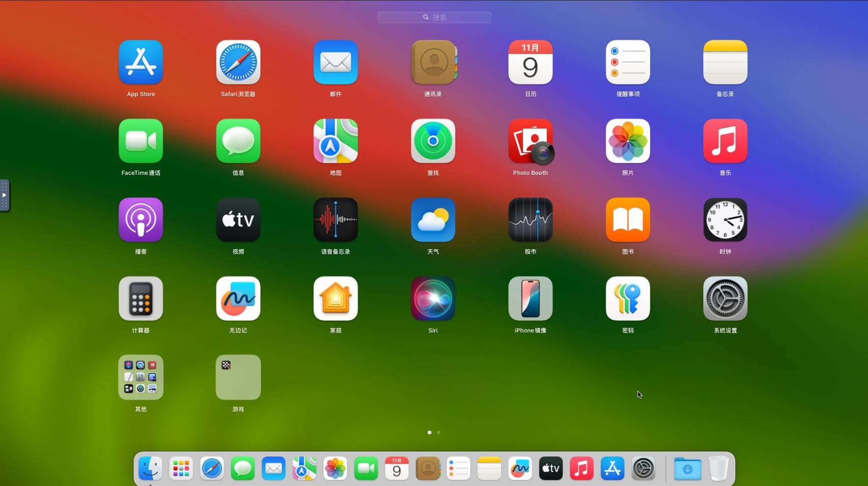This screenshot has height=486, width=868.
Task: Open 时钟 clock app
Action: coord(726,220)
